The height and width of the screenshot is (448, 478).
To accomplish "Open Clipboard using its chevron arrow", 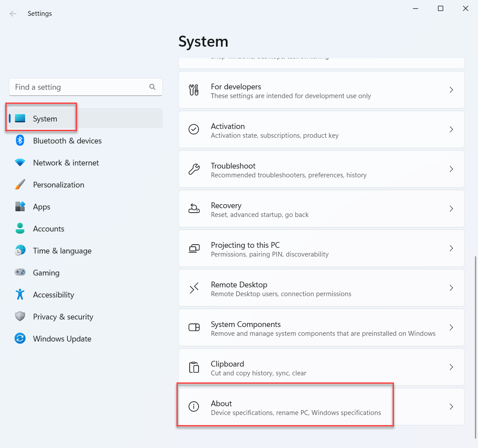I will tap(452, 367).
